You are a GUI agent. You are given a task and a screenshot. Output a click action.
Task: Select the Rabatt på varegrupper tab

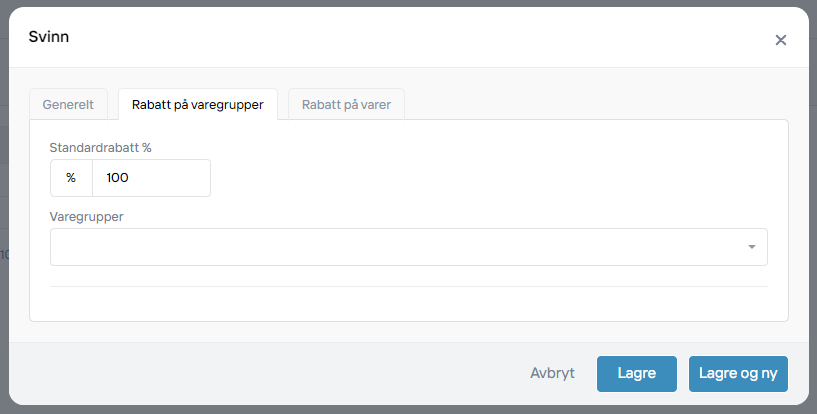(197, 104)
